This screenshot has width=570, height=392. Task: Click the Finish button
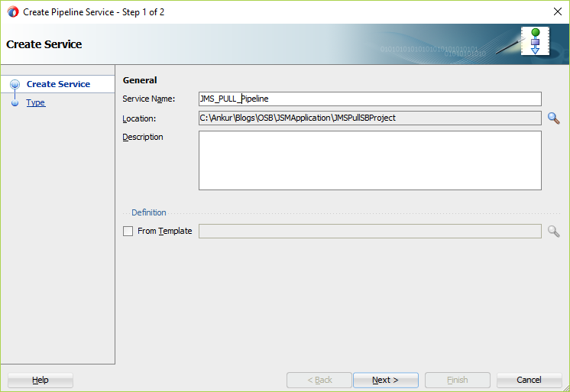point(458,380)
